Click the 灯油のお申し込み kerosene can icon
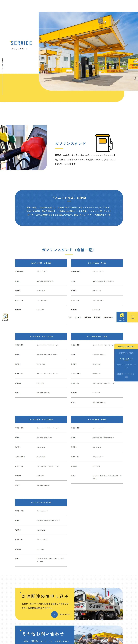Viewport: 138px width, 644px height. (122, 315)
